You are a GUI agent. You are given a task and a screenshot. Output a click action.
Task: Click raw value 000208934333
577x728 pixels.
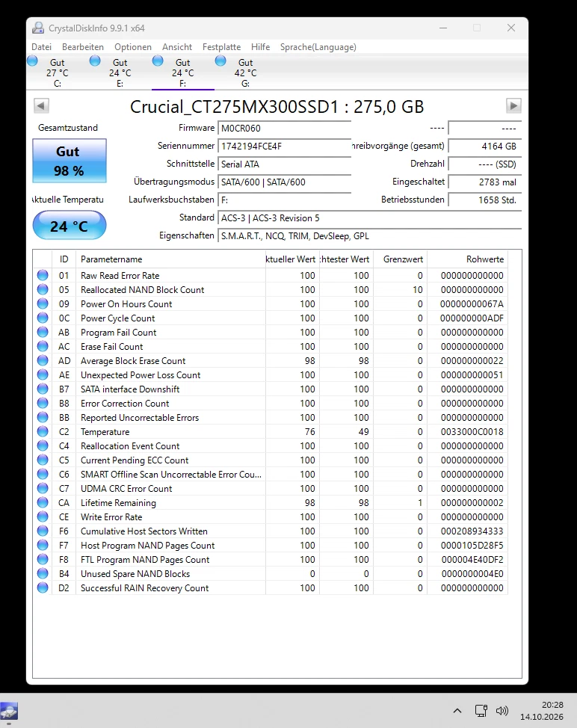pos(472,531)
